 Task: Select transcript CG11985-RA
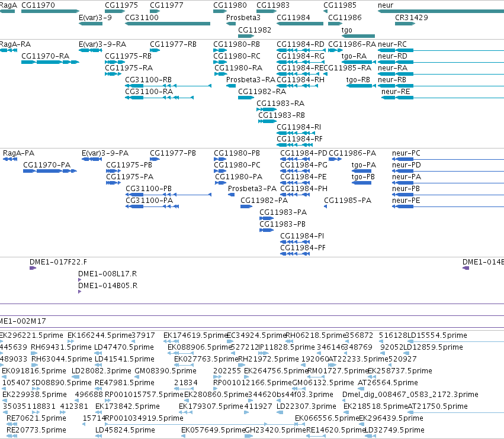(347, 68)
